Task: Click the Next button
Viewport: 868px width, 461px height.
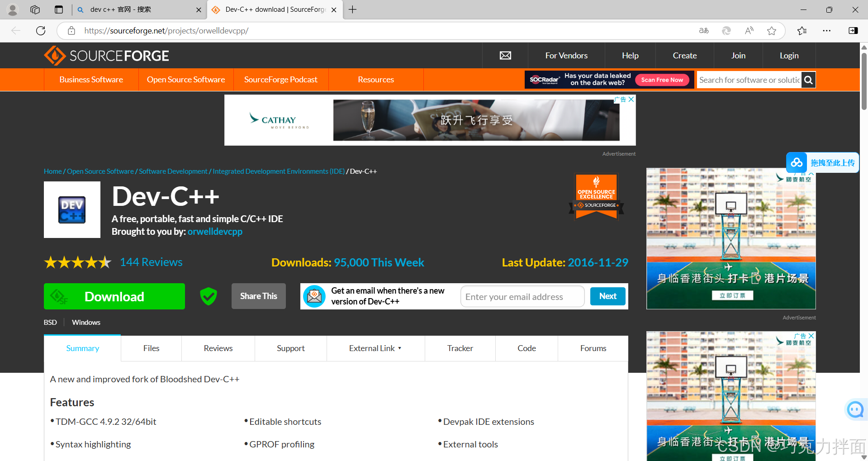Action: pyautogui.click(x=608, y=296)
